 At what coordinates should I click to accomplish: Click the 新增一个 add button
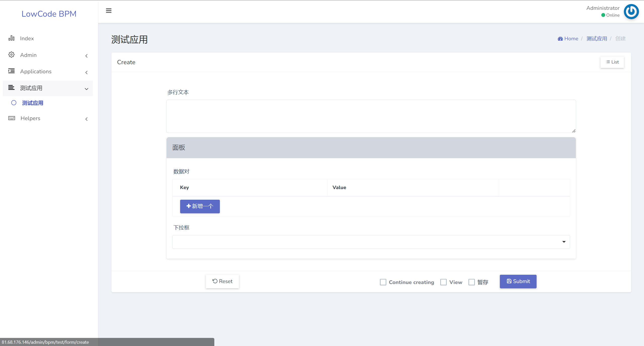[x=200, y=206]
